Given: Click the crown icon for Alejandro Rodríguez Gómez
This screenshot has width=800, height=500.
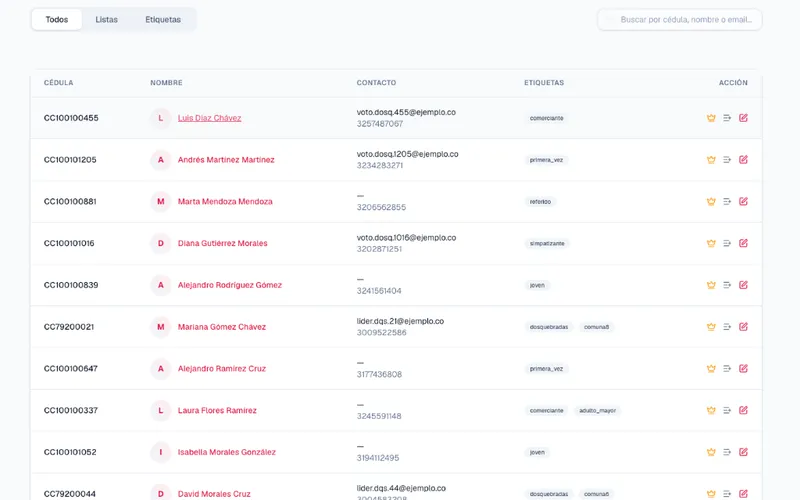Looking at the screenshot, I should click(x=711, y=285).
